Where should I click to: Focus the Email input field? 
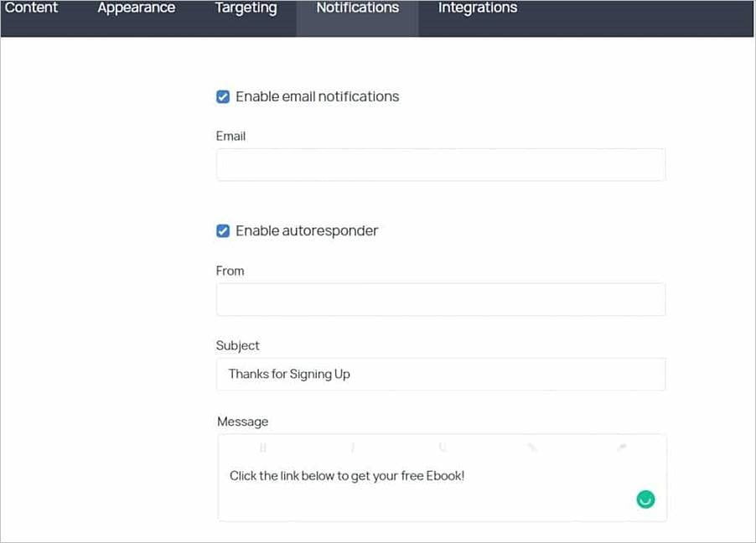point(441,165)
